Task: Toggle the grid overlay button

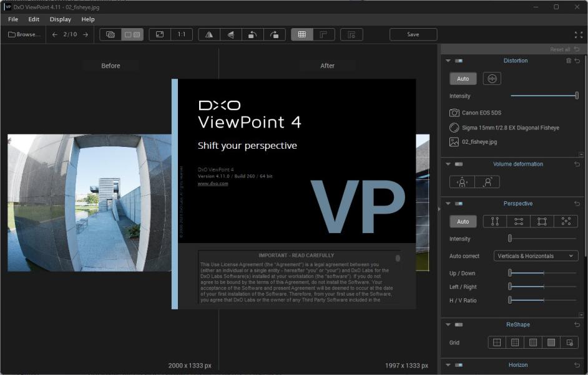Action: (x=302, y=34)
